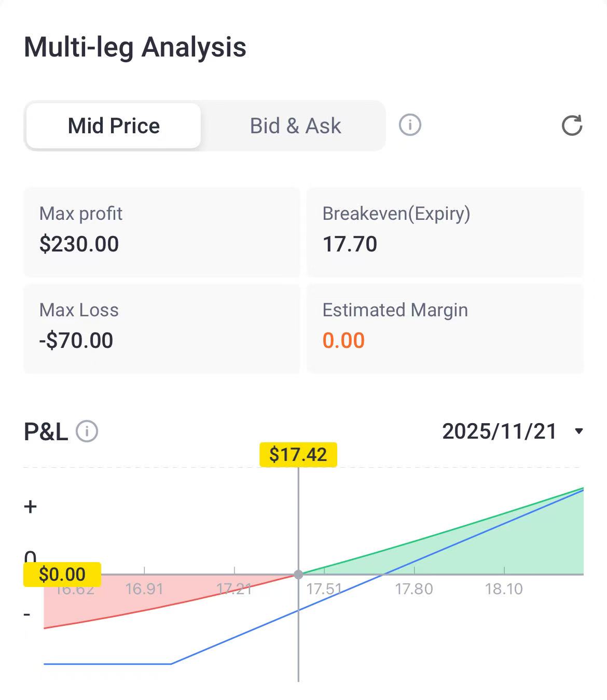Click the refresh icon to reload analysis

pyautogui.click(x=572, y=126)
